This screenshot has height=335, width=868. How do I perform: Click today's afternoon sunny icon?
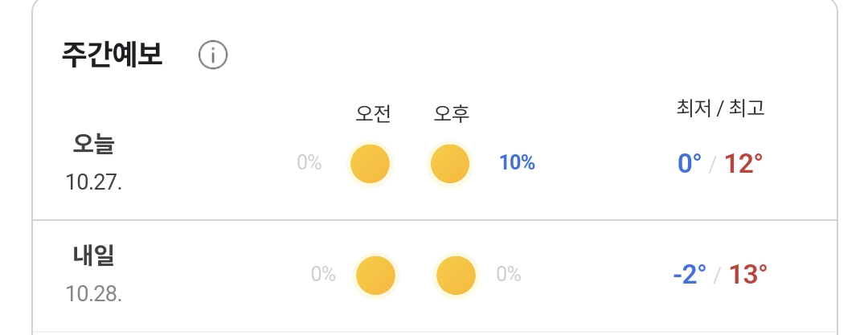[x=450, y=164]
